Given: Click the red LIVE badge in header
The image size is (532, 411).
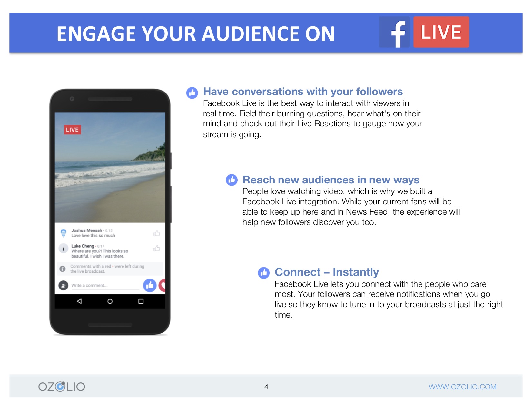Looking at the screenshot, I should pyautogui.click(x=441, y=32).
